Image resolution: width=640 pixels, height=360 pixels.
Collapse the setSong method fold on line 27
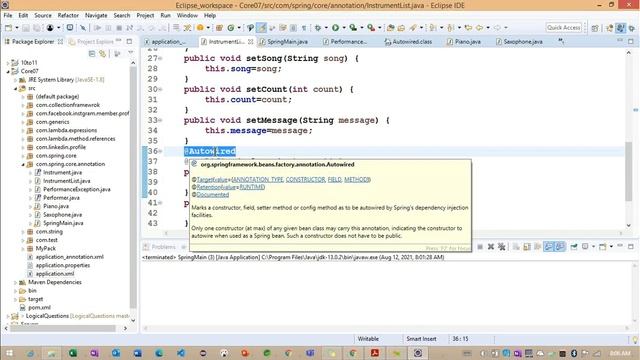pos(160,58)
